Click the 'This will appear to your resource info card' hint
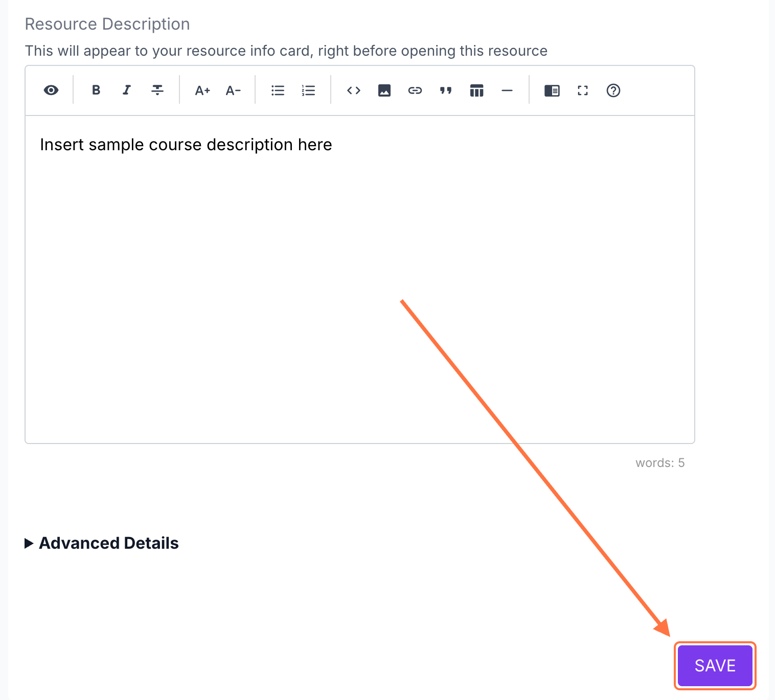 point(286,51)
